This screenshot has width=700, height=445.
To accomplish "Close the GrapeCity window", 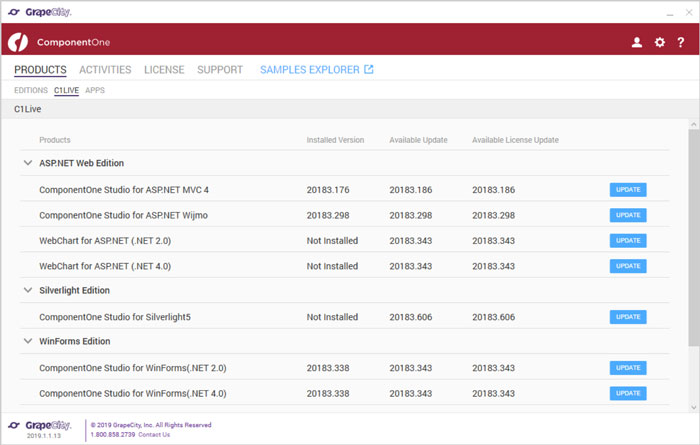I will tap(689, 12).
